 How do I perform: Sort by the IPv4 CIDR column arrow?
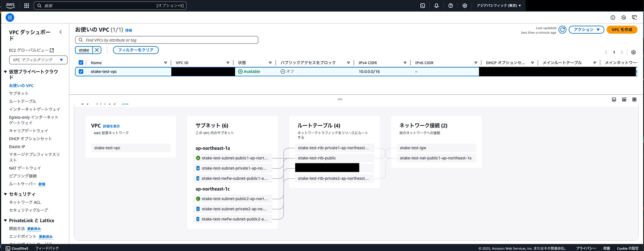point(405,63)
